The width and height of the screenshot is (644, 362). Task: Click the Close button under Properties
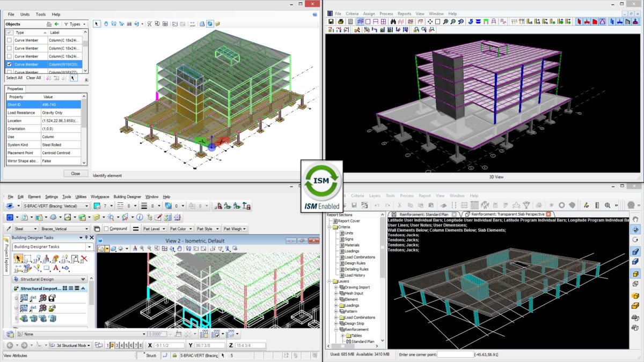click(76, 173)
